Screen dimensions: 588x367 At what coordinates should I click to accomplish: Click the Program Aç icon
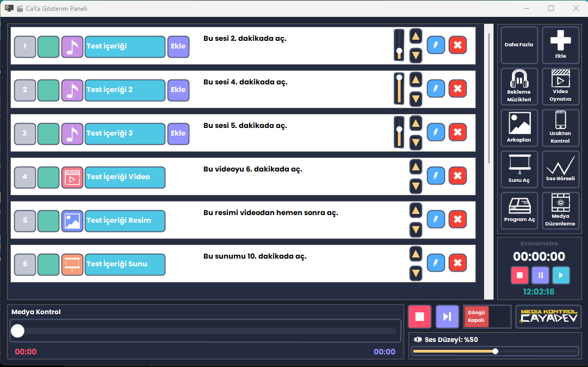click(519, 210)
